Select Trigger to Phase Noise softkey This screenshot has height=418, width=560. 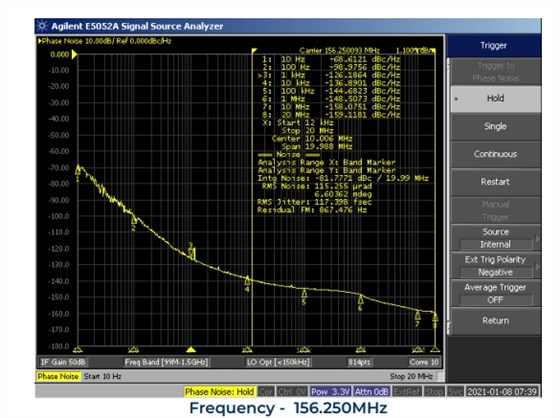(x=495, y=72)
